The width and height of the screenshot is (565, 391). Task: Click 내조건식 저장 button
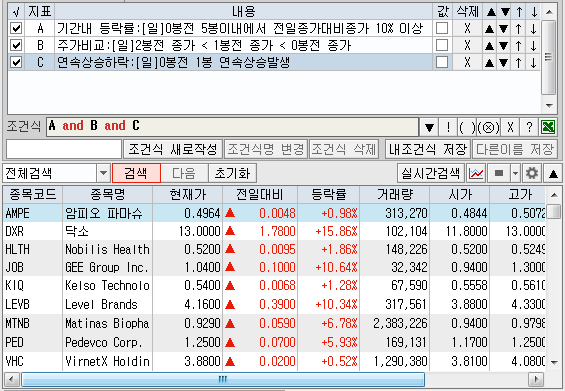click(428, 149)
